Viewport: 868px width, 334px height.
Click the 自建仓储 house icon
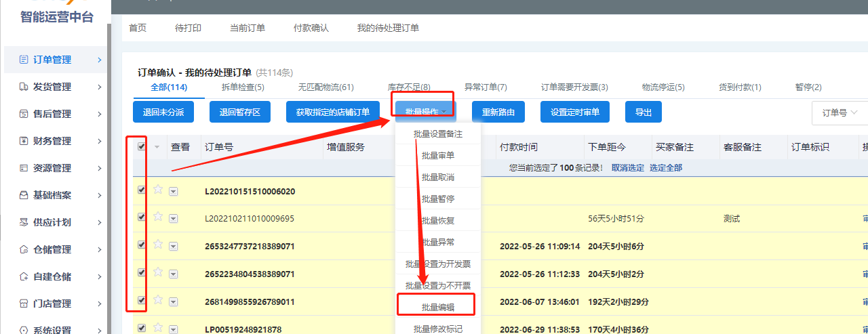(x=24, y=276)
